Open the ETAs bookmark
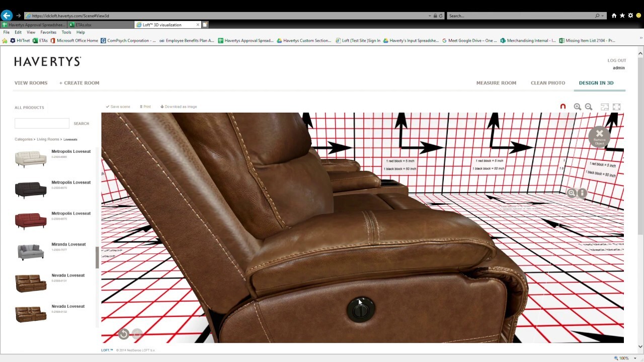Image resolution: width=644 pixels, height=362 pixels. (x=40, y=41)
